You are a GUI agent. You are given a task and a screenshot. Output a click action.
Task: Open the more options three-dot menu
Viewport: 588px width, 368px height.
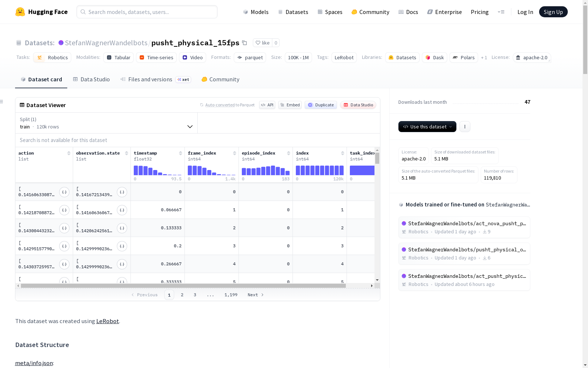click(465, 127)
